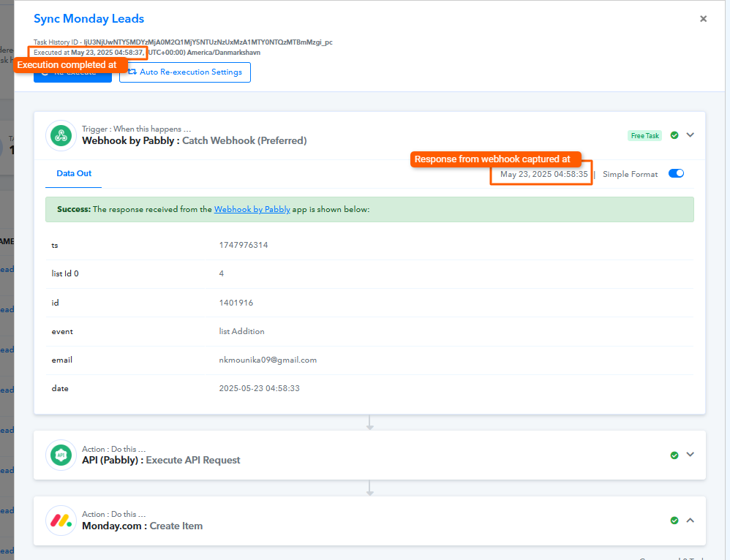Close the Sync Monday Leads dialog
The height and width of the screenshot is (560, 730).
pyautogui.click(x=703, y=19)
